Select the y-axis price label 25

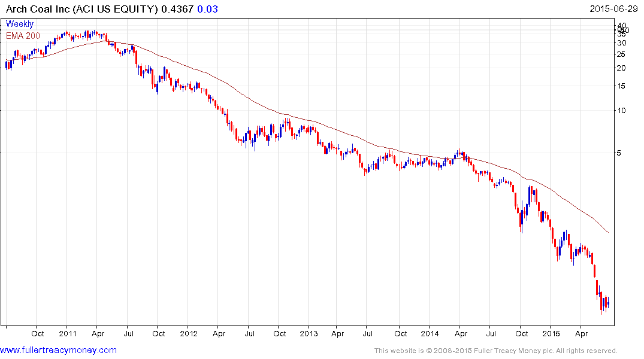point(622,54)
